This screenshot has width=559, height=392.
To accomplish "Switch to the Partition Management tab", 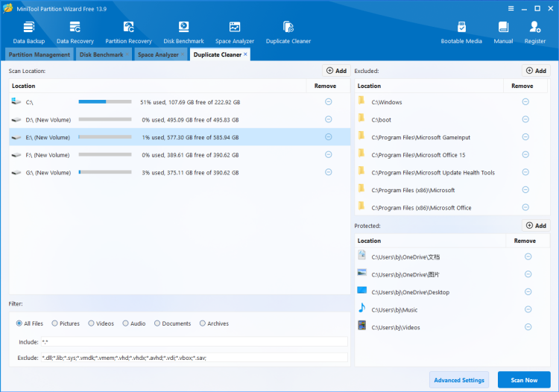I will click(40, 54).
